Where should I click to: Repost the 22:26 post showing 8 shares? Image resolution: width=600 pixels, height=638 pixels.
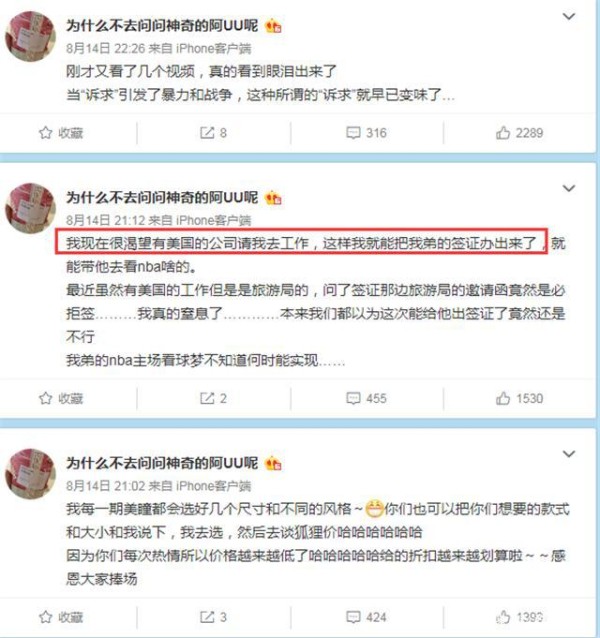(213, 133)
